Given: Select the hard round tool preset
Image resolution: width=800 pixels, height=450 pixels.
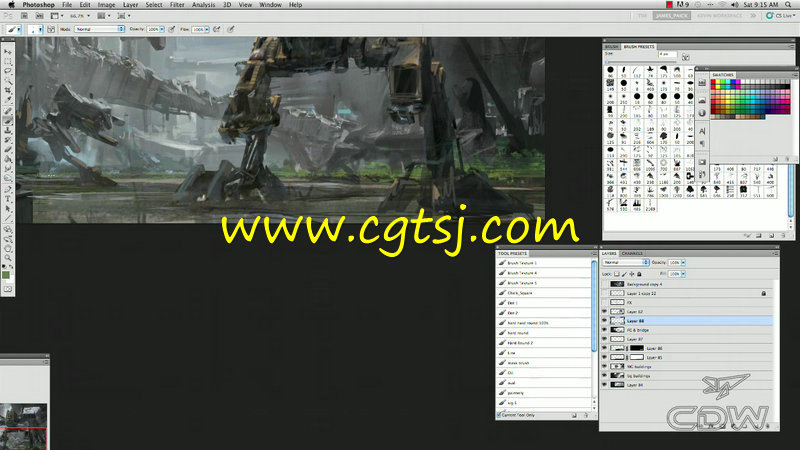Looking at the screenshot, I should click(544, 333).
